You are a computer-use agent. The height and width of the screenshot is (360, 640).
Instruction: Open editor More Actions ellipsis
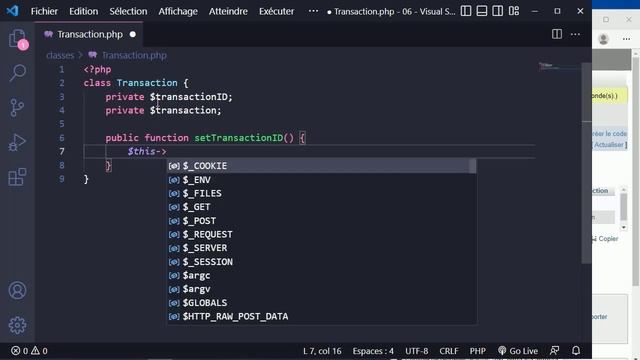click(576, 34)
